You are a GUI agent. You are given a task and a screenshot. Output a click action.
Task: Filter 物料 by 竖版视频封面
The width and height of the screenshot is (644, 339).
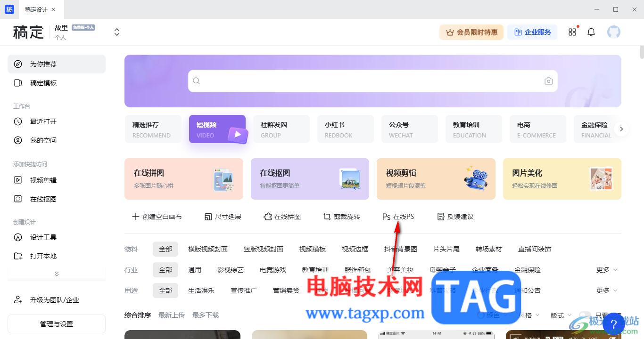(264, 249)
